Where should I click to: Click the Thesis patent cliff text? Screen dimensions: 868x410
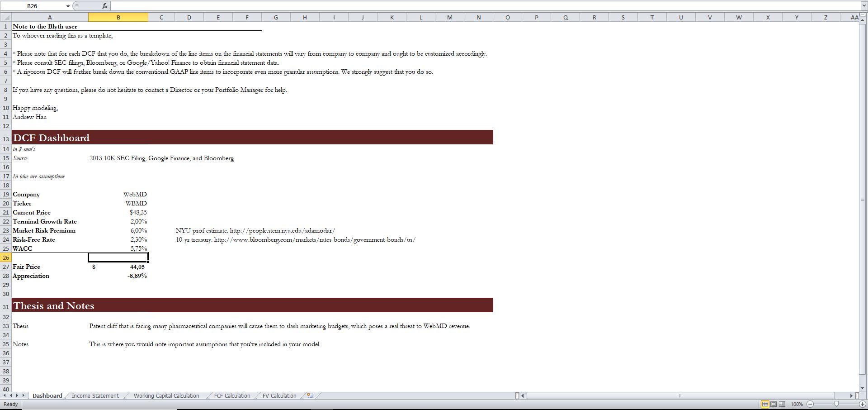280,326
